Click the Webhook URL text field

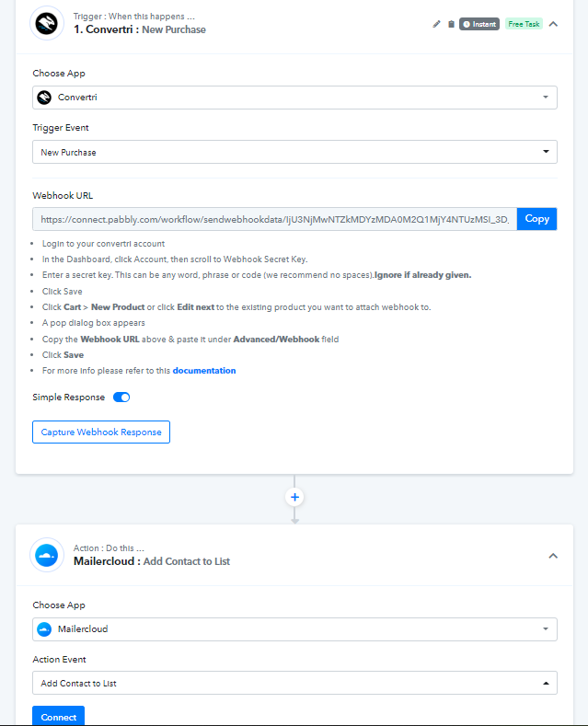point(274,219)
